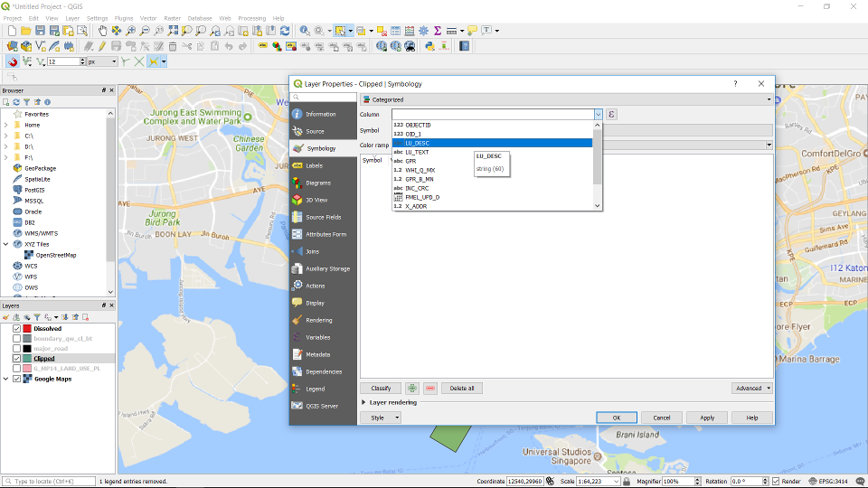Enable the major_road layer checkbox
This screenshot has height=488, width=868.
click(17, 349)
